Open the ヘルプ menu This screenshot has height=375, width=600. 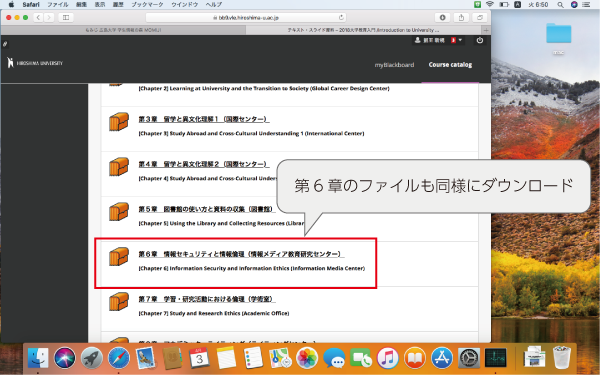click(x=214, y=5)
